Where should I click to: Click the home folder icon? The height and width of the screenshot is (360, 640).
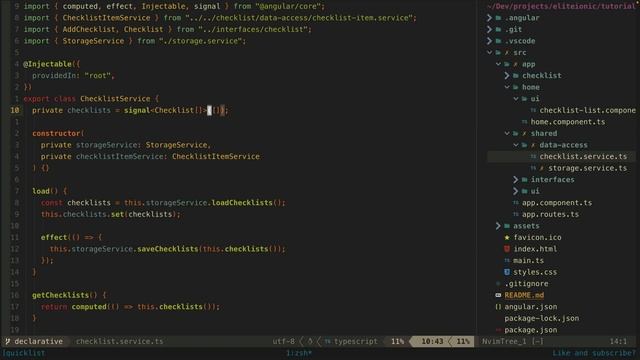click(516, 87)
